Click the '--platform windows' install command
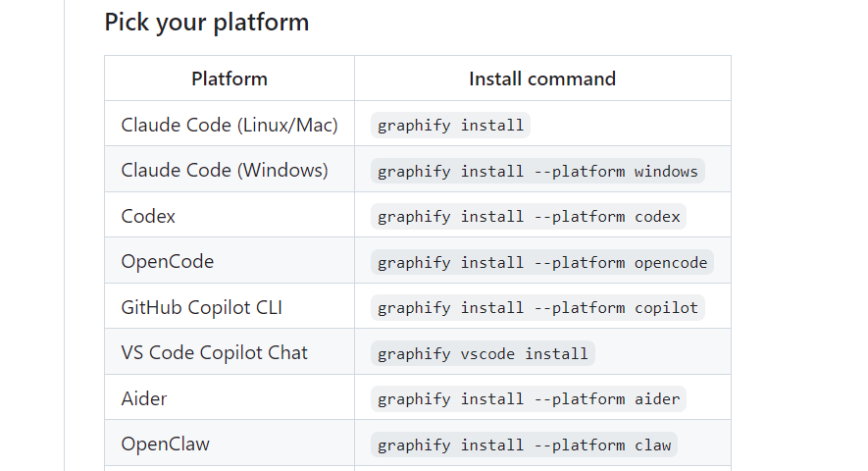This screenshot has height=471, width=868. [x=537, y=171]
